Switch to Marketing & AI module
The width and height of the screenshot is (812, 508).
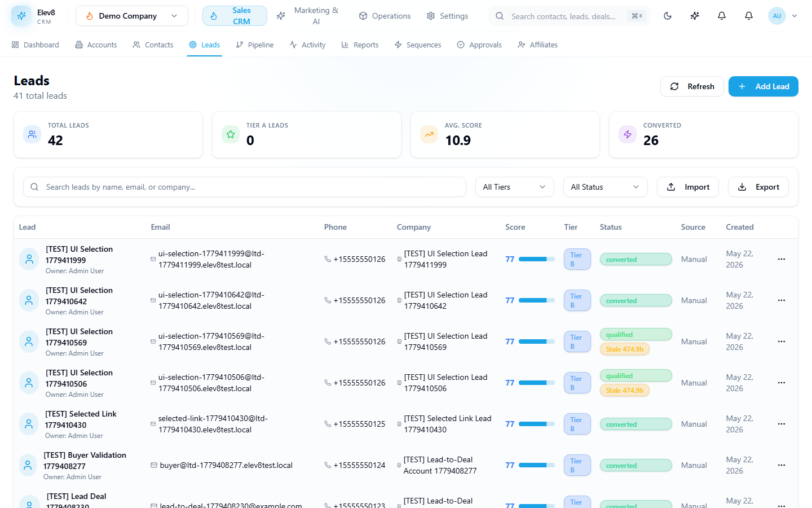(308, 16)
